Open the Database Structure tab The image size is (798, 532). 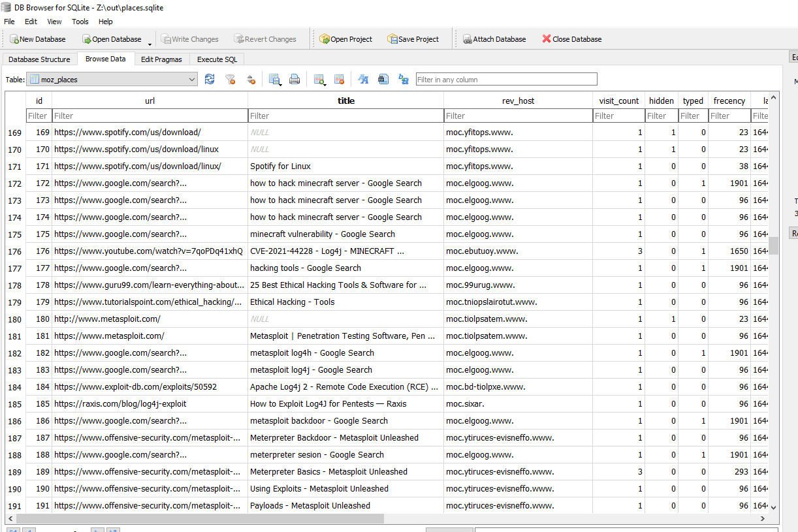point(39,59)
